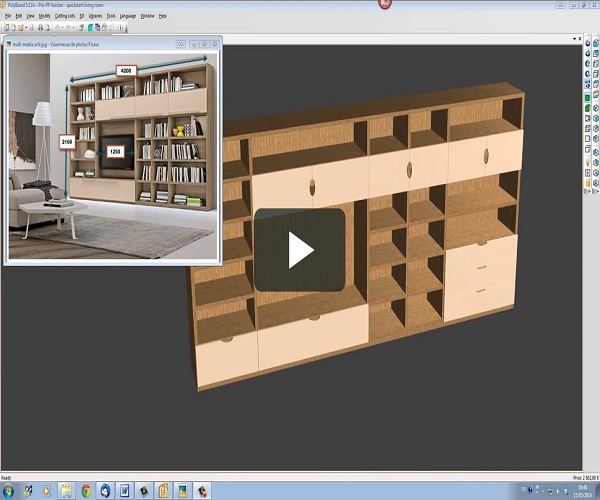Open the 3D menu
Screen dimensions: 600x500
(x=82, y=16)
